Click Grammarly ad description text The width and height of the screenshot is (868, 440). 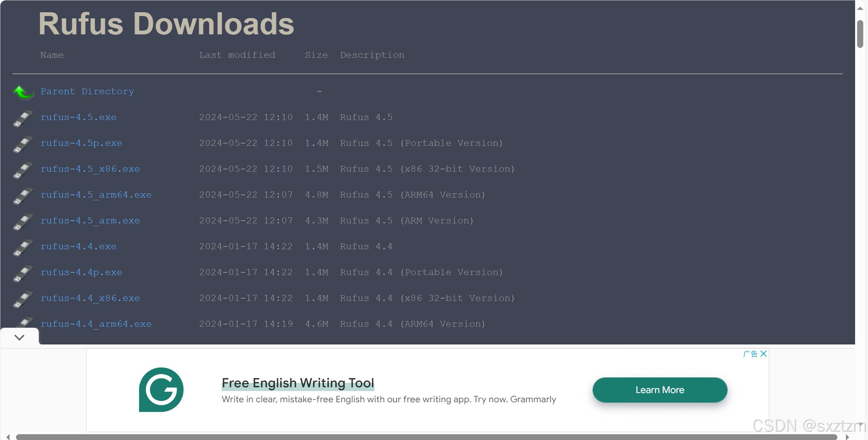pos(389,399)
